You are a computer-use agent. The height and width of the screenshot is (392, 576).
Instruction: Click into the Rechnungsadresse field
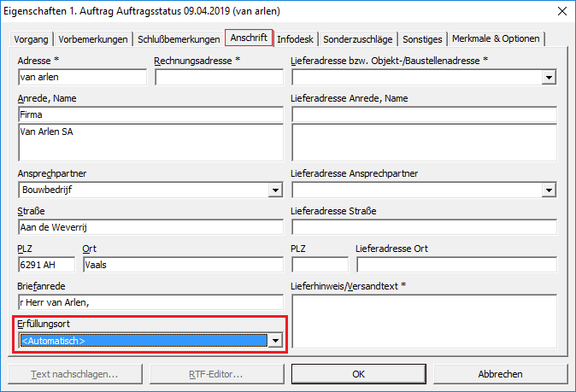click(x=219, y=78)
